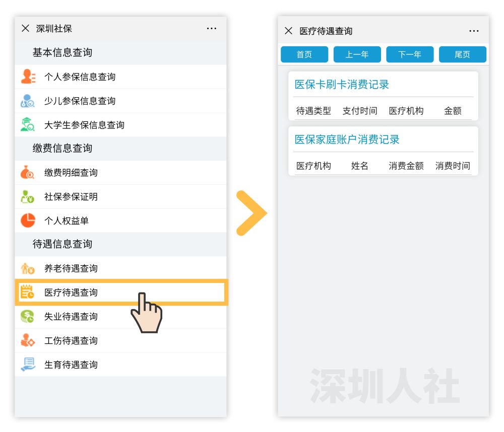Open 工伤待遇查询 via the injury icon
Image resolution: width=504 pixels, height=432 pixels.
tap(29, 341)
